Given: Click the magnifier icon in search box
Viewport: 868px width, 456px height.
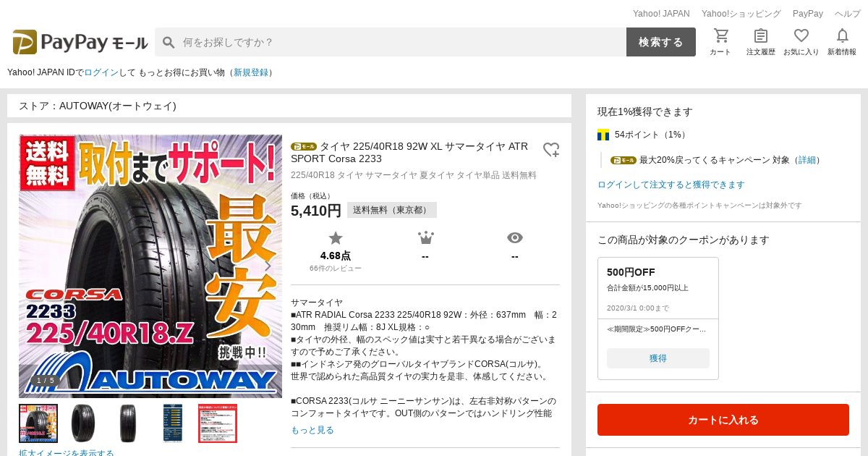Looking at the screenshot, I should pos(169,42).
